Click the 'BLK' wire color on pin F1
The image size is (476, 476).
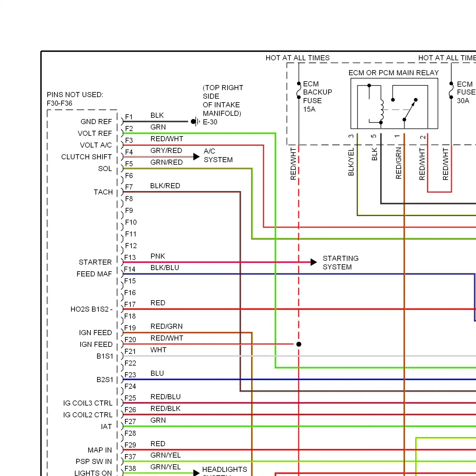coord(157,115)
